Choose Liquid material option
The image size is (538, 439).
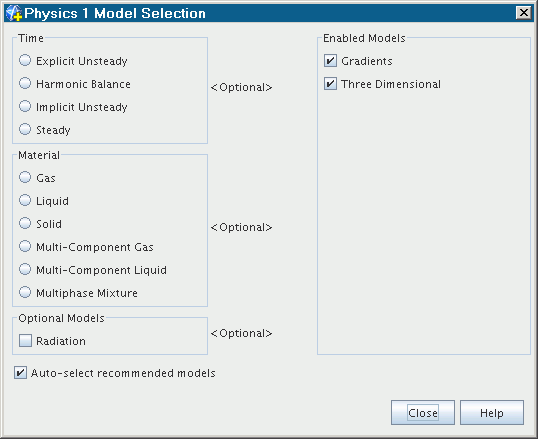25,200
